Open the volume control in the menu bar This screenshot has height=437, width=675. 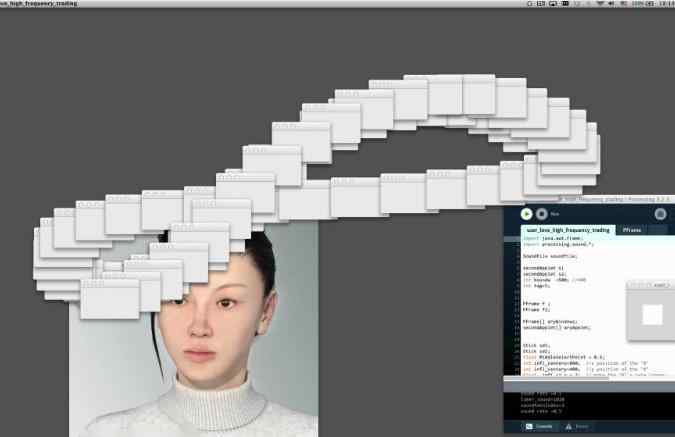611,3
